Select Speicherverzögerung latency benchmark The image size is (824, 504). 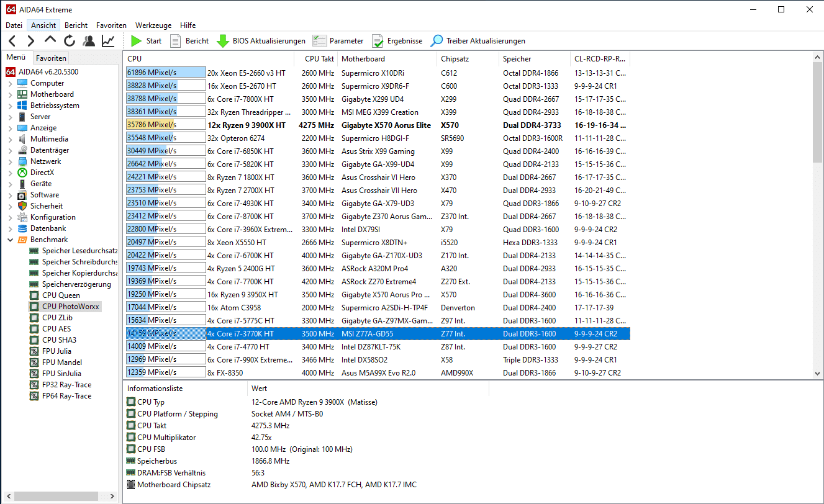(70, 284)
